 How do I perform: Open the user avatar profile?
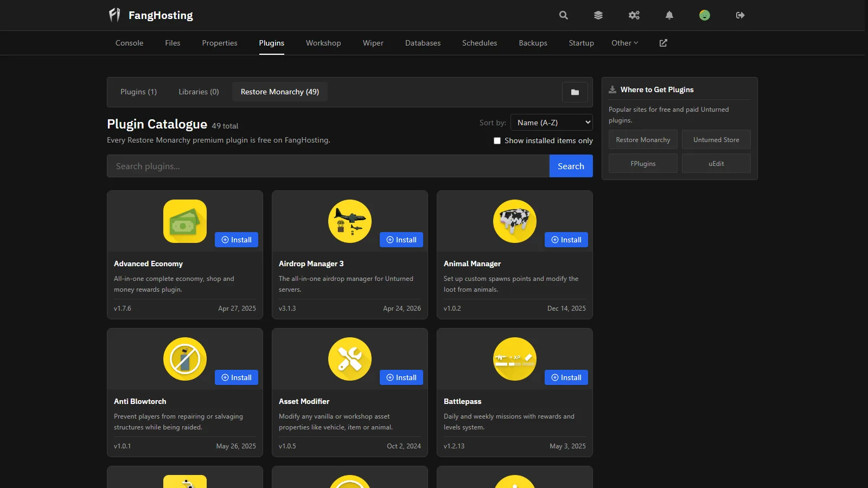pyautogui.click(x=705, y=15)
